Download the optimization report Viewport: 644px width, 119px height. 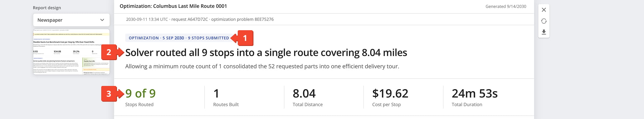544,32
